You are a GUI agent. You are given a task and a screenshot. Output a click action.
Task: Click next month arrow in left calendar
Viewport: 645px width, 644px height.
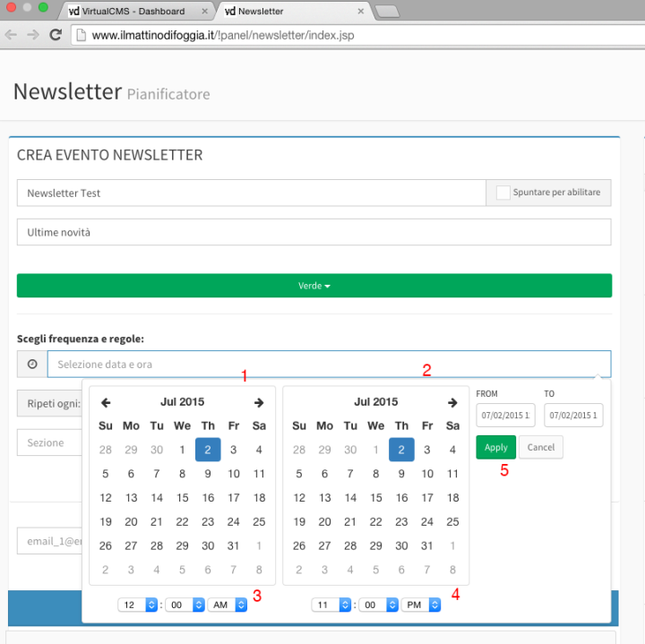click(x=259, y=403)
